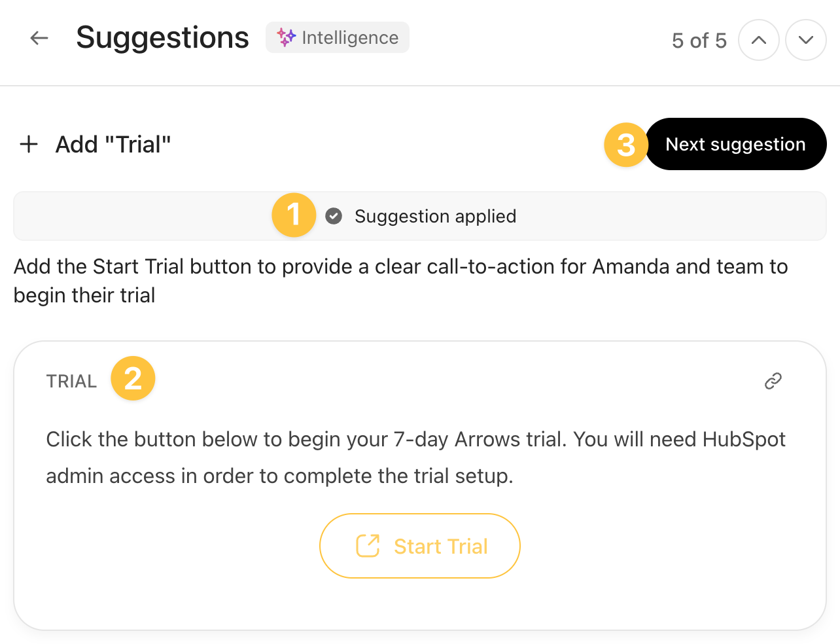Click the checkmark icon in Suggestion applied
Viewport: 840px width, 644px height.
(334, 216)
